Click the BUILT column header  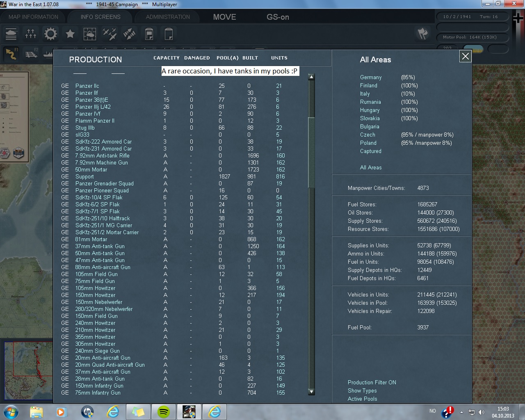click(250, 58)
